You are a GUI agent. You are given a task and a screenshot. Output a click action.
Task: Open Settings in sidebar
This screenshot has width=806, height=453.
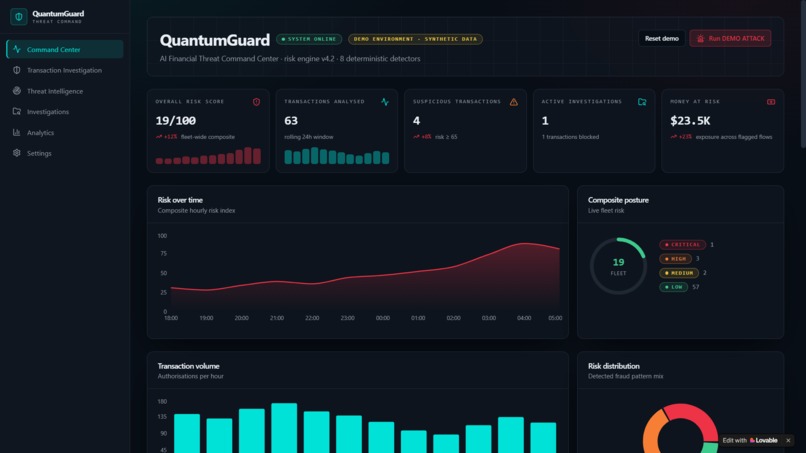(x=65, y=153)
